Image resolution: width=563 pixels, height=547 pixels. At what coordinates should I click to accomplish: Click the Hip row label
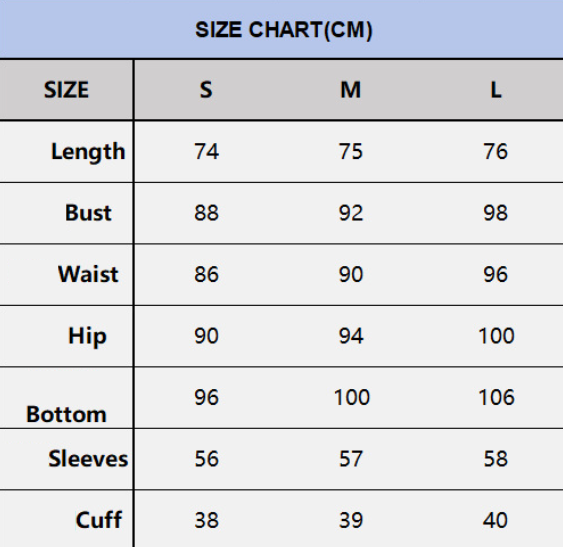[x=88, y=337]
